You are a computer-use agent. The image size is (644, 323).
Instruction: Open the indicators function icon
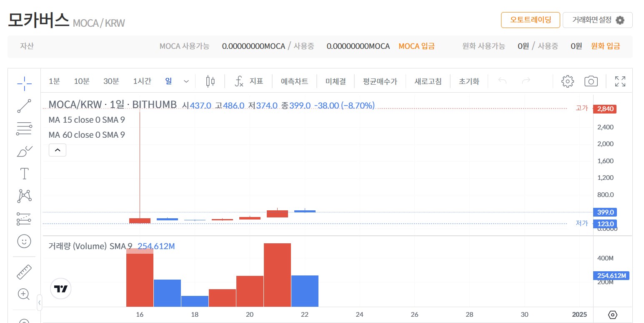(239, 81)
